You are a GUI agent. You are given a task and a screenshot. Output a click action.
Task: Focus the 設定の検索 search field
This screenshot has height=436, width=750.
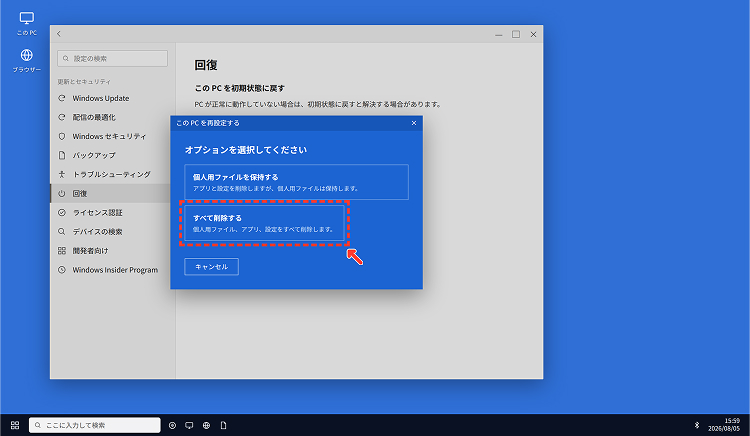coord(112,58)
